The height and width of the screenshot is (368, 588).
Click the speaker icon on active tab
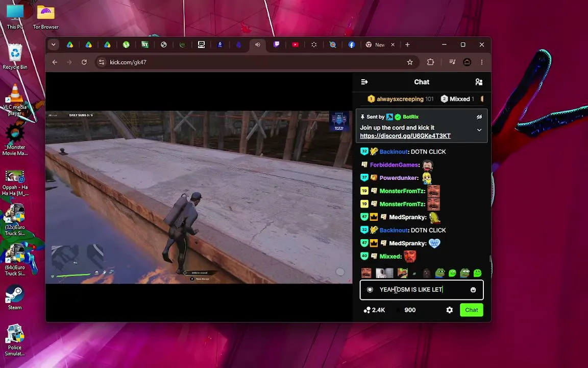click(258, 44)
